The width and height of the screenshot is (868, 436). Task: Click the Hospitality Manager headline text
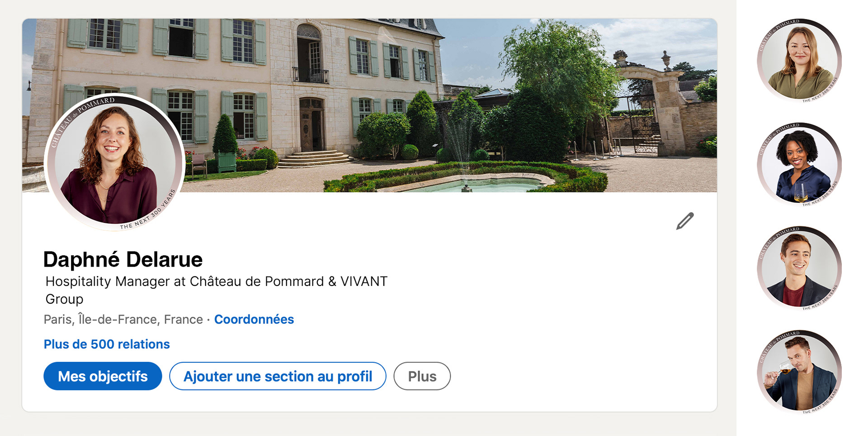click(216, 281)
